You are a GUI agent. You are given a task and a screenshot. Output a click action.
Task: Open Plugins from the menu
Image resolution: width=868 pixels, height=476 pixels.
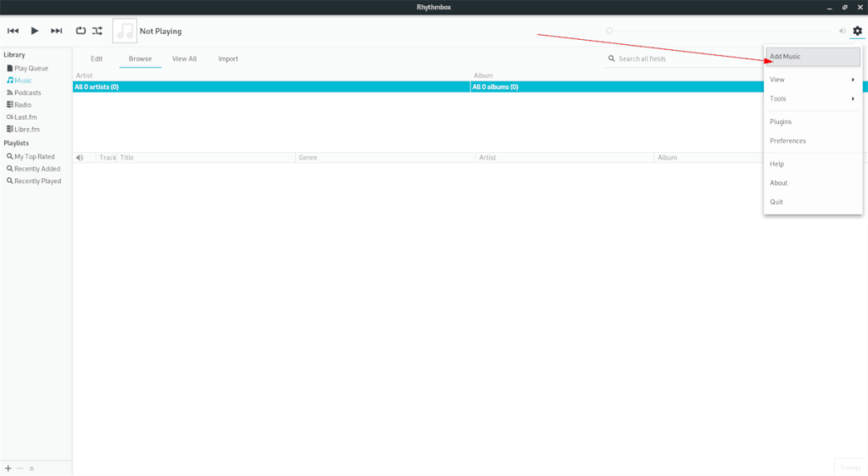click(x=781, y=122)
